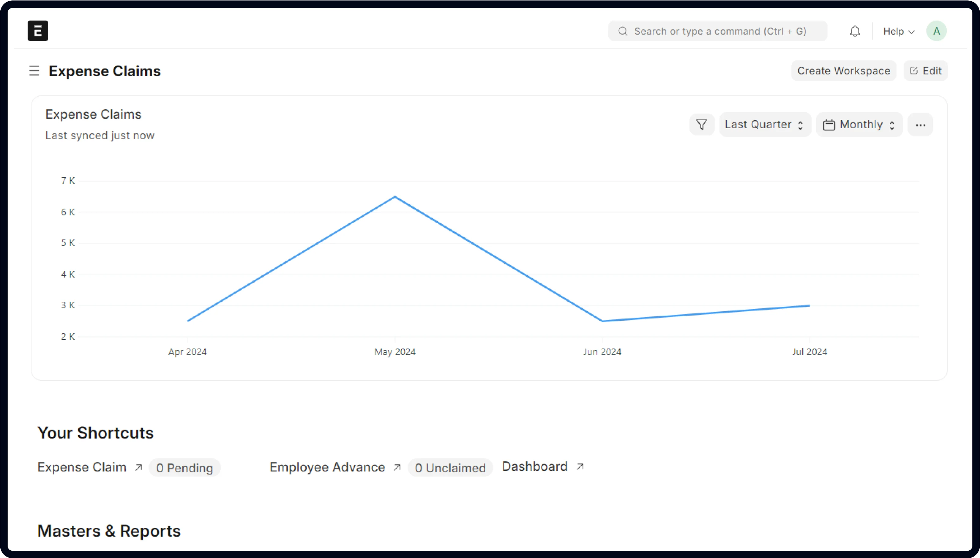This screenshot has height=558, width=980.
Task: Click the Employee Advance shortcut arrow icon
Action: point(397,467)
